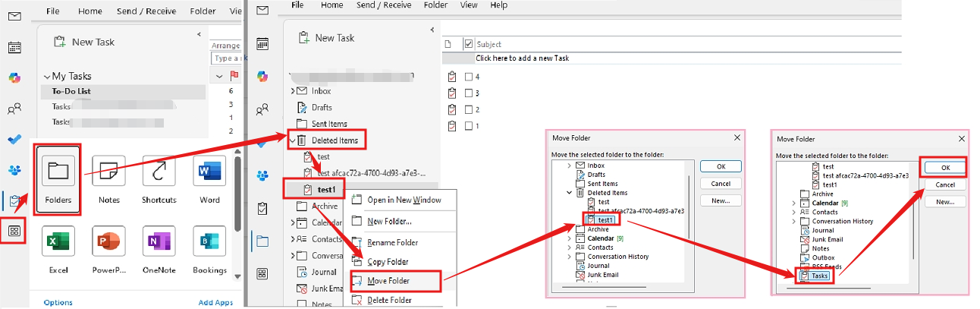Expand Calendar in dialog with test1 highlighted

tap(569, 238)
